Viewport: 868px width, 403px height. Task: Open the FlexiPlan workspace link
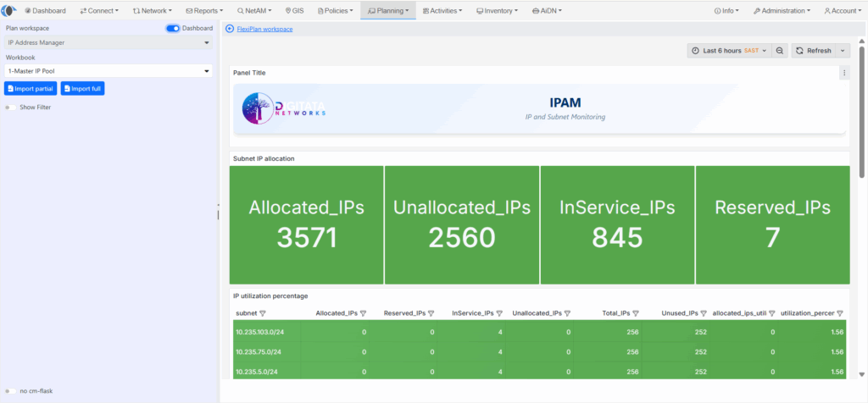pyautogui.click(x=264, y=29)
